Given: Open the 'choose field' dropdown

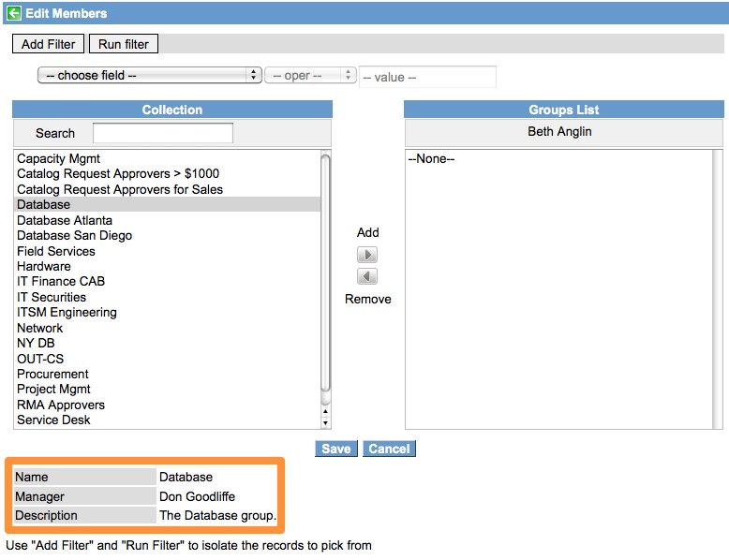Looking at the screenshot, I should pyautogui.click(x=149, y=75).
